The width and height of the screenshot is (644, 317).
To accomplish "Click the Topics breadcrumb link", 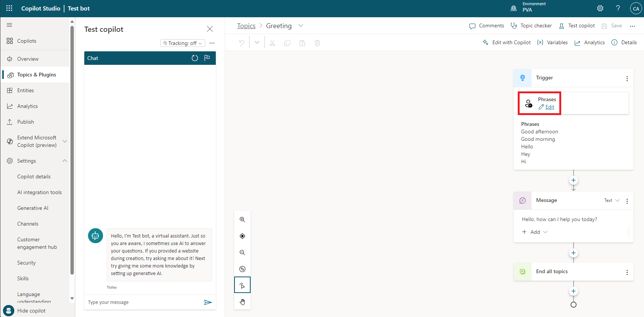I will (x=246, y=26).
